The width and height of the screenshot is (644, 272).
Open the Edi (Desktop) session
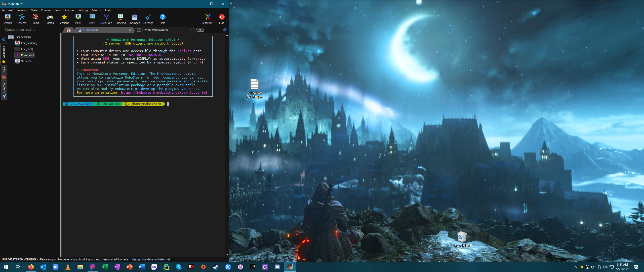(x=26, y=43)
